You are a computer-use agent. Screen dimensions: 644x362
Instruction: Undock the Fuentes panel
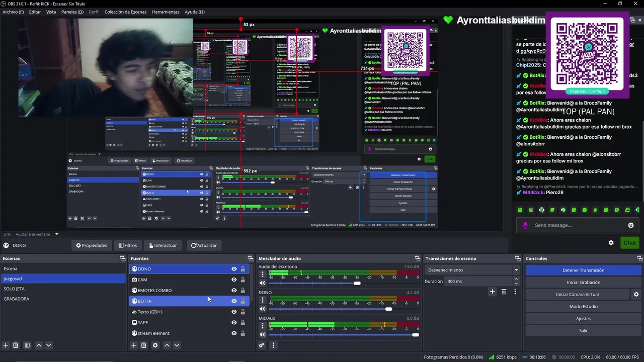tap(251, 258)
